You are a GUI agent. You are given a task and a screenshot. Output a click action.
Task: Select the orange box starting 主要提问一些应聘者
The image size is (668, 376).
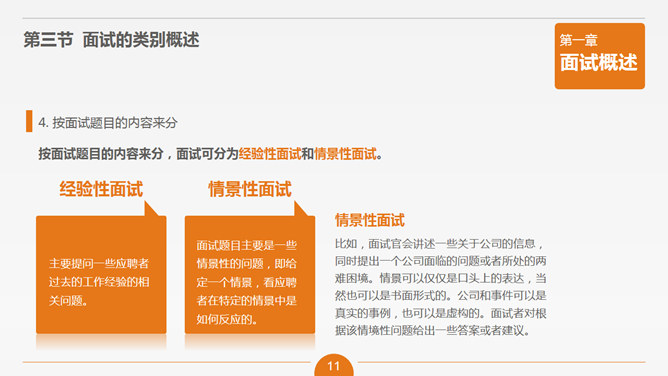101,274
